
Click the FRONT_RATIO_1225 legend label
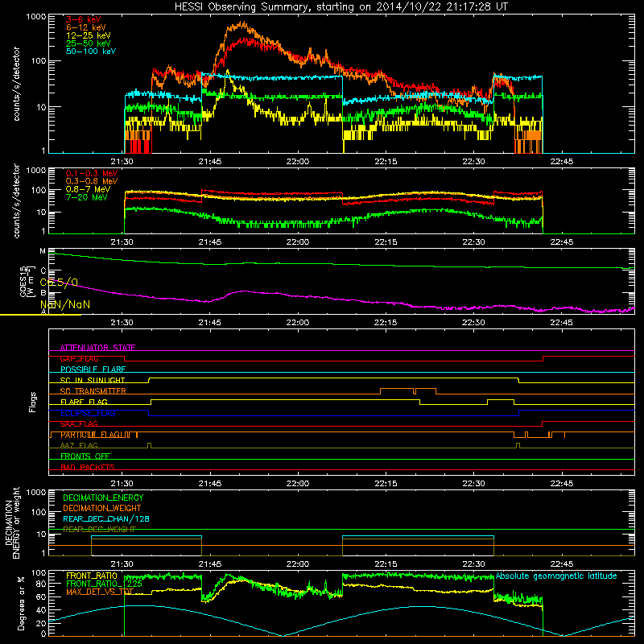point(104,584)
